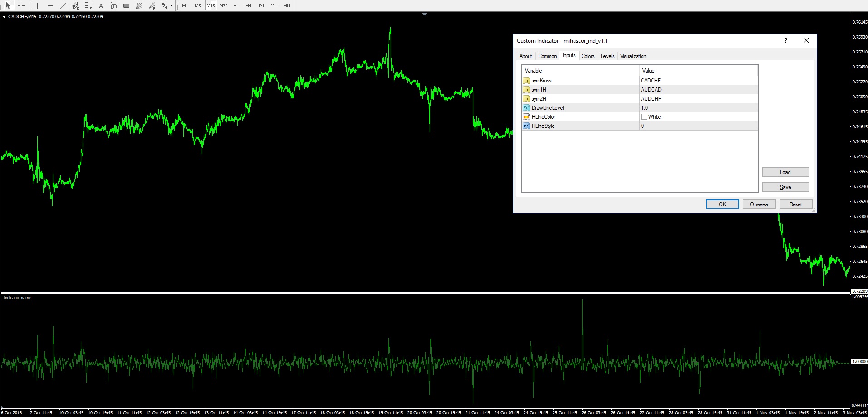Screen dimensions: 868x417
Task: Click the Indicator name label
Action: point(17,298)
